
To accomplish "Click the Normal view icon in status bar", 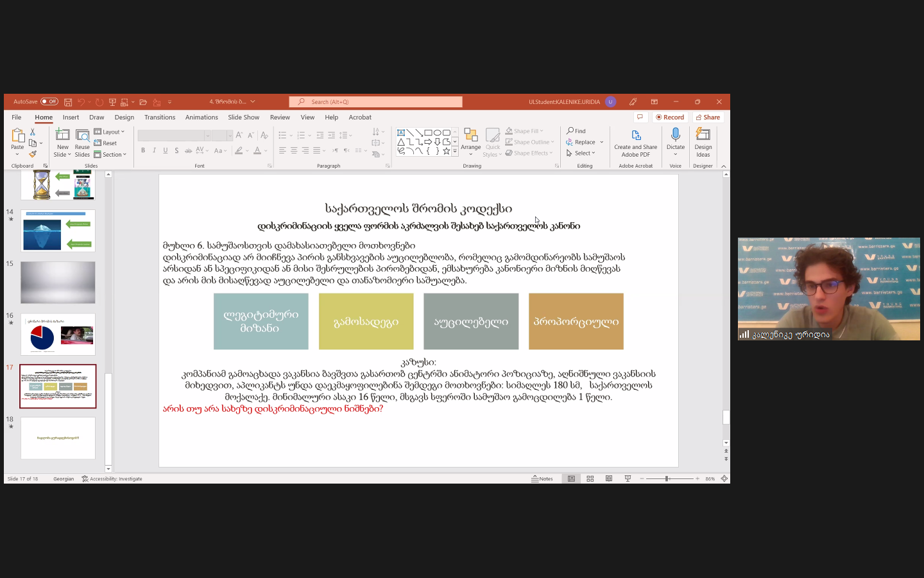I will [571, 478].
